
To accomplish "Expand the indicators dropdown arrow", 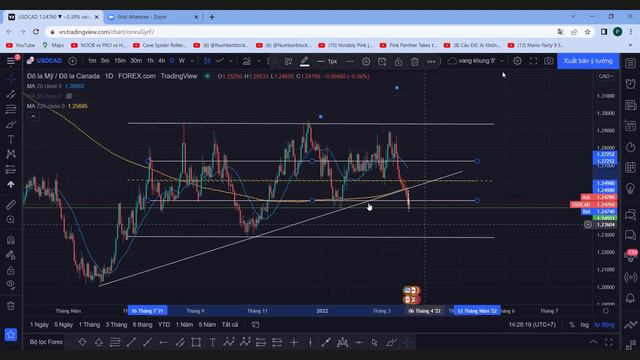I will (x=258, y=61).
